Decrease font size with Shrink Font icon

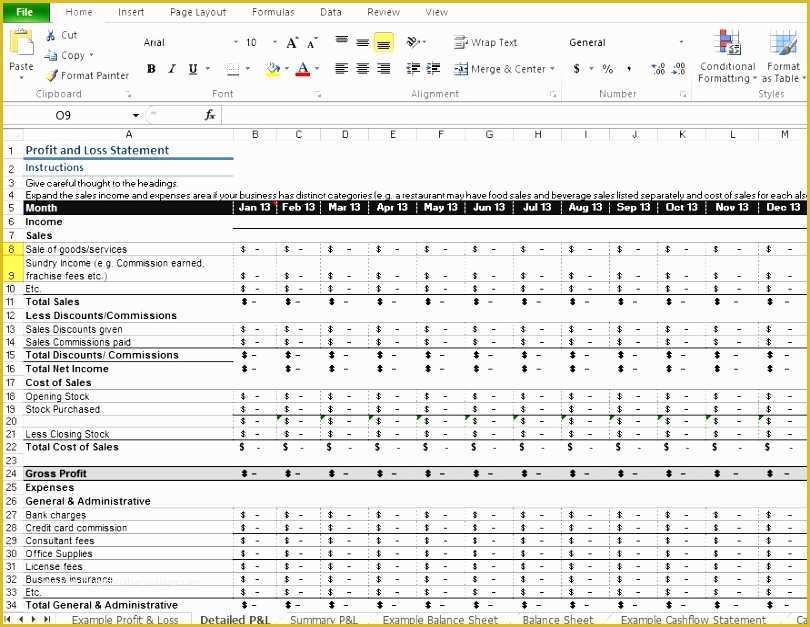coord(312,43)
